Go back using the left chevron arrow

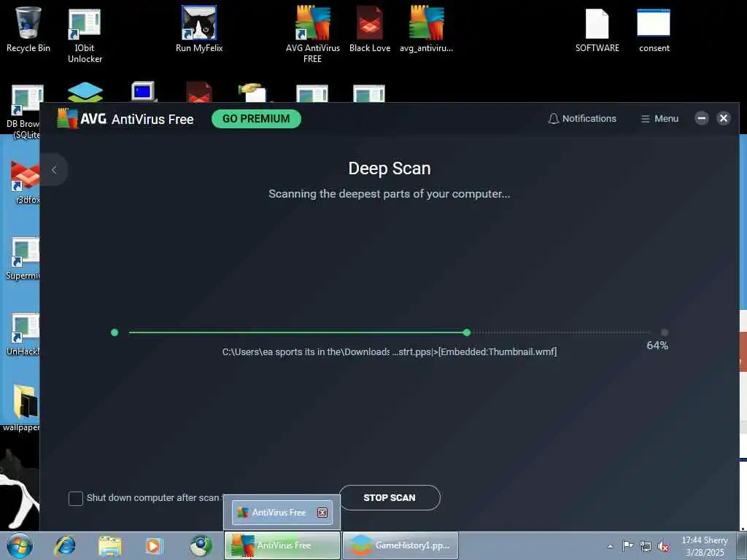click(54, 169)
